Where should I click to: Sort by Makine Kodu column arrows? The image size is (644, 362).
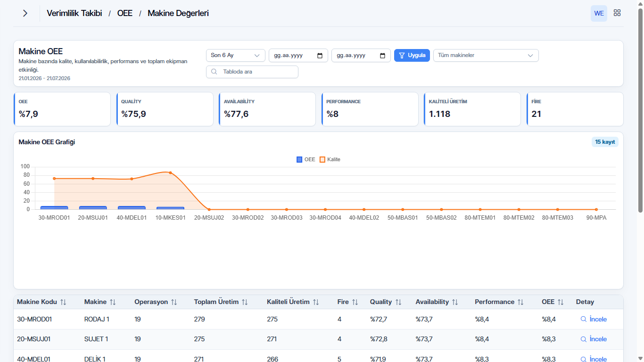[63, 302]
